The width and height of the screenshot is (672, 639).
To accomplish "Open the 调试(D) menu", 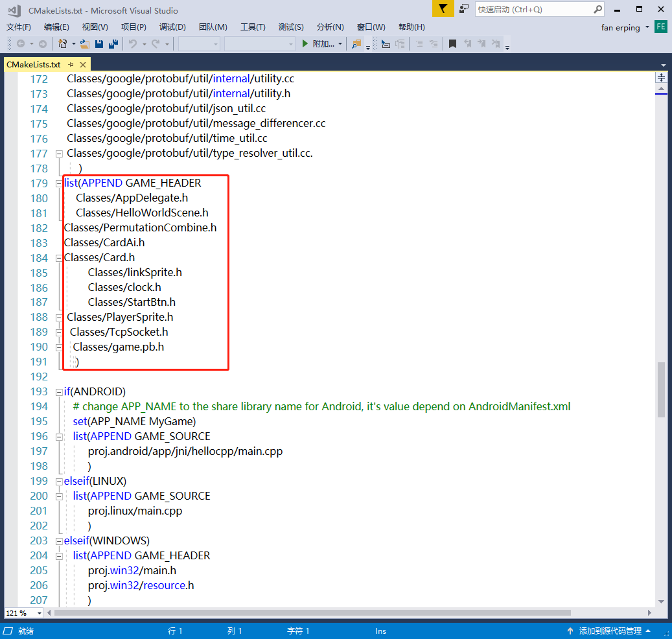I will point(172,27).
